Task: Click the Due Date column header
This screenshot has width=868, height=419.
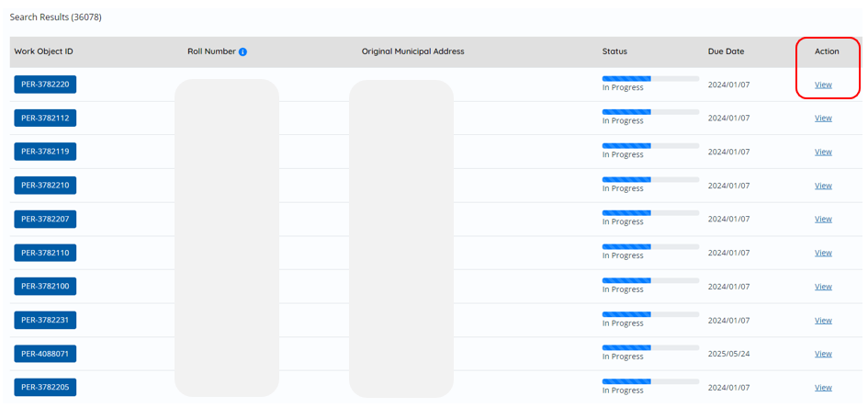Action: 726,51
